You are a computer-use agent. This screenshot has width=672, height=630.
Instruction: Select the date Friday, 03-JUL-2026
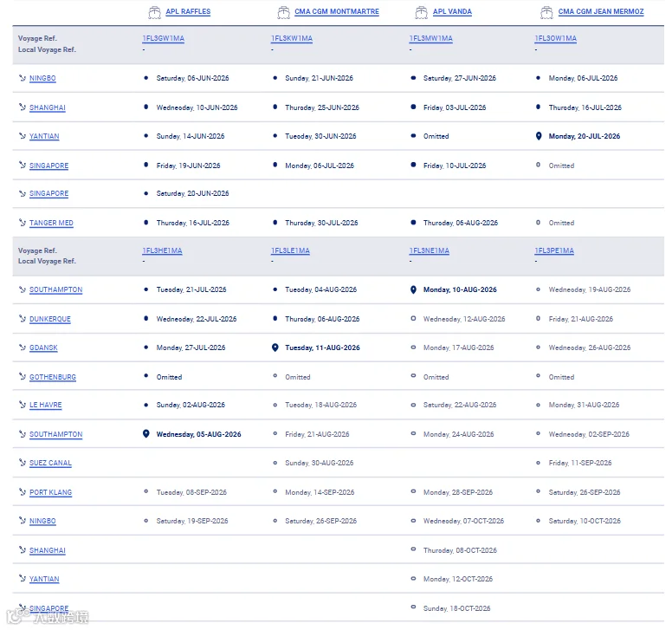455,107
